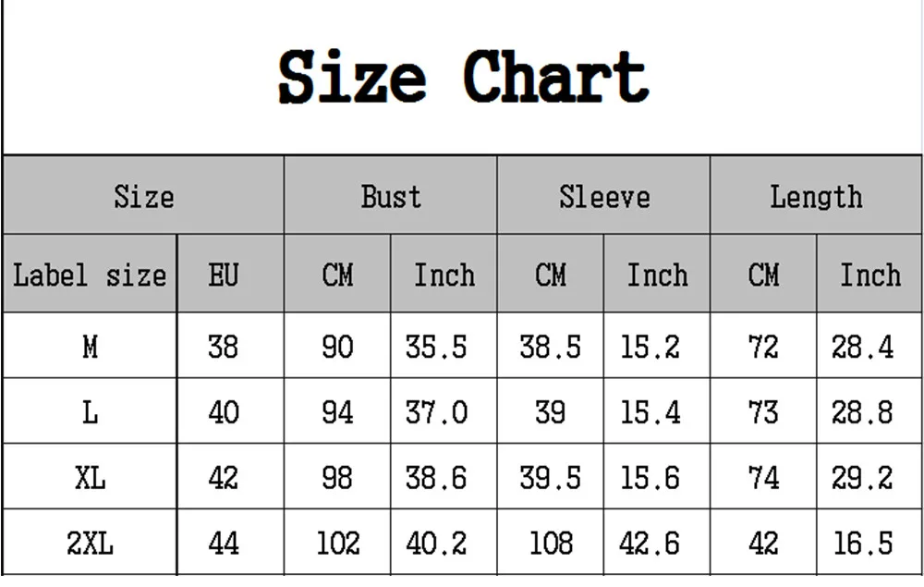Click bust value 98 cell
Screen dimensions: 924x587
click(337, 477)
